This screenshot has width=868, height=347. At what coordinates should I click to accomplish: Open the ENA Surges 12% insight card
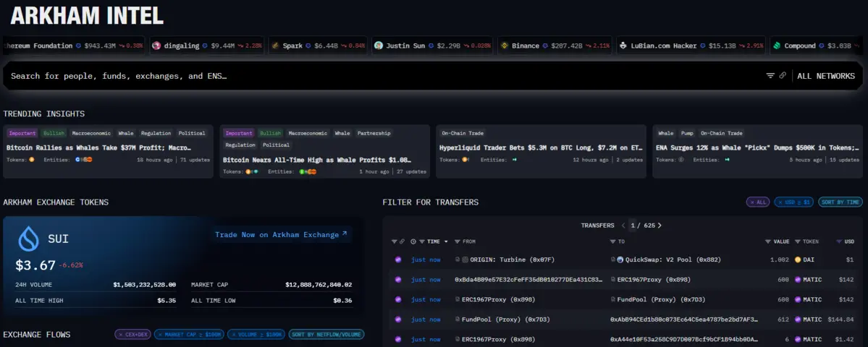tap(758, 147)
